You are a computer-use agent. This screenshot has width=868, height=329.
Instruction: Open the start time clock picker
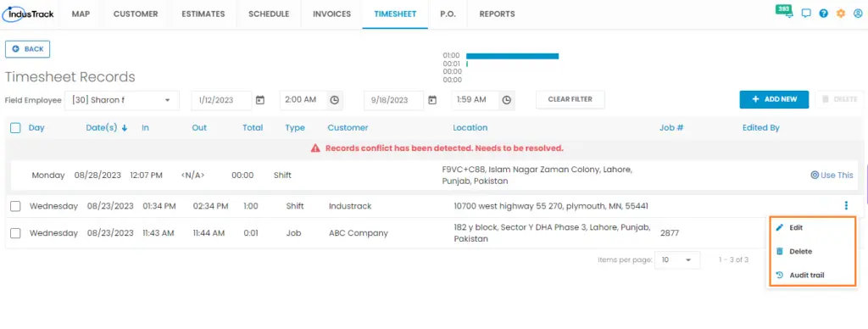[x=334, y=100]
